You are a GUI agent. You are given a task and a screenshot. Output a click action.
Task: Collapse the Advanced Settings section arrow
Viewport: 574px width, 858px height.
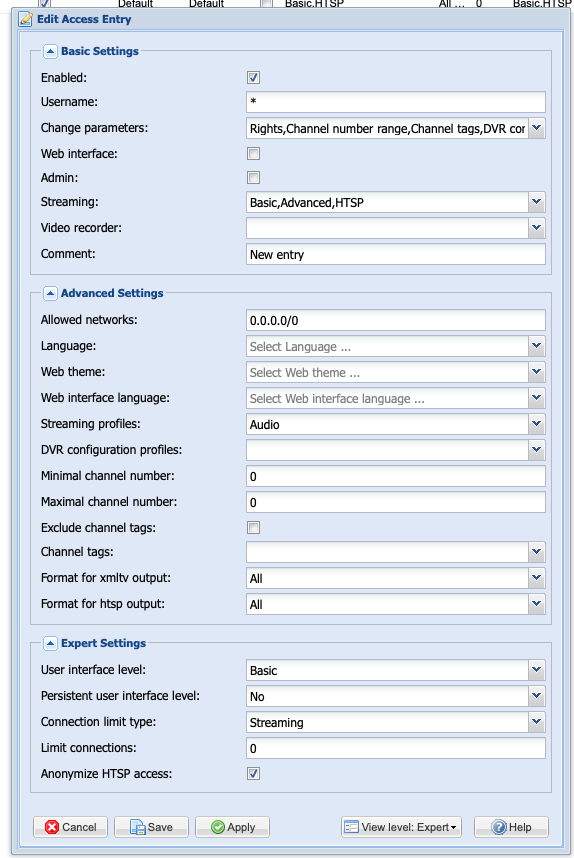(50, 293)
